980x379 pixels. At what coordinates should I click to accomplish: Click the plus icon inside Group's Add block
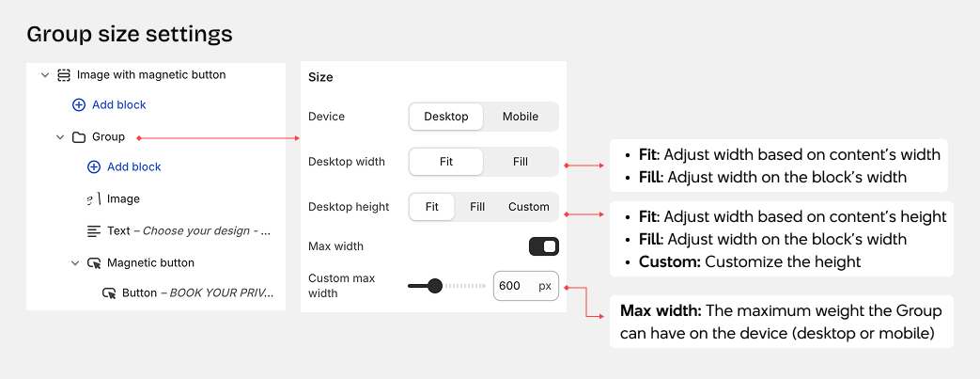click(94, 167)
